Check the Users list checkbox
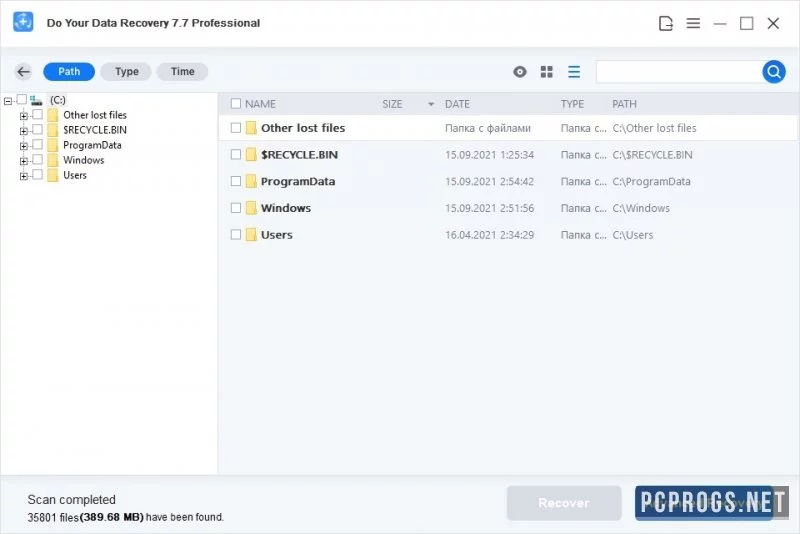 (236, 235)
